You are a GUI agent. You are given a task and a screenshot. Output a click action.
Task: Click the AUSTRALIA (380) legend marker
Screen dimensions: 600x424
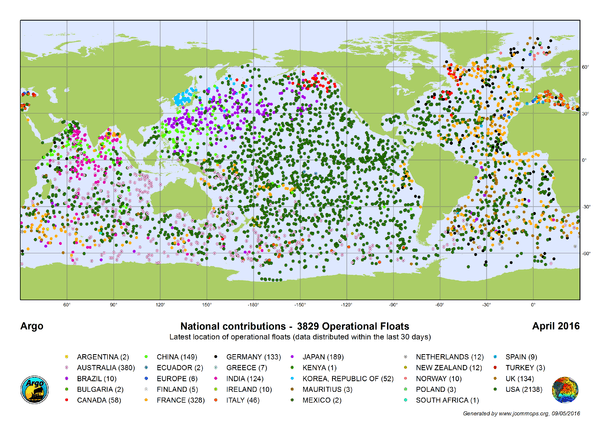[x=66, y=367]
